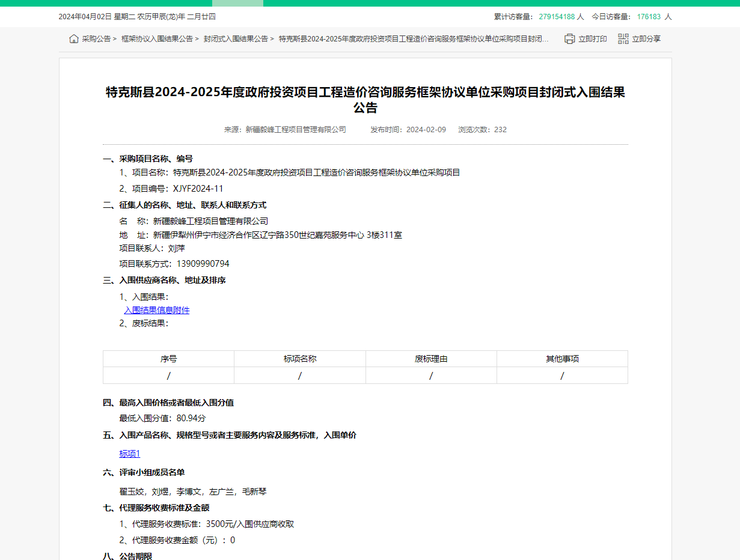Navigate to 封闭式入围结果公告 breadcrumb

tap(236, 39)
